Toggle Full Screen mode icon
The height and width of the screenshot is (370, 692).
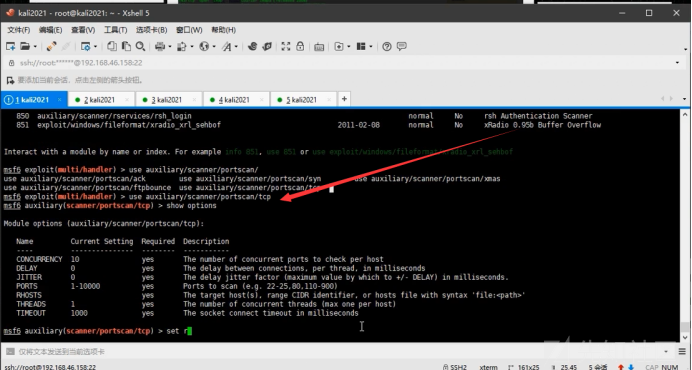click(286, 46)
